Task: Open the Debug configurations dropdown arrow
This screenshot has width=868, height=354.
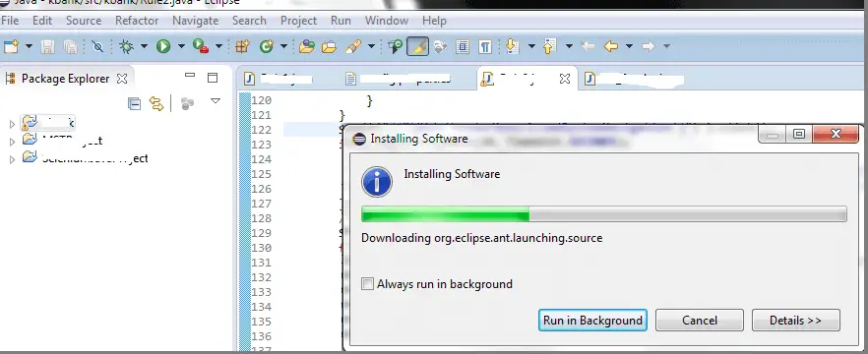Action: (144, 46)
